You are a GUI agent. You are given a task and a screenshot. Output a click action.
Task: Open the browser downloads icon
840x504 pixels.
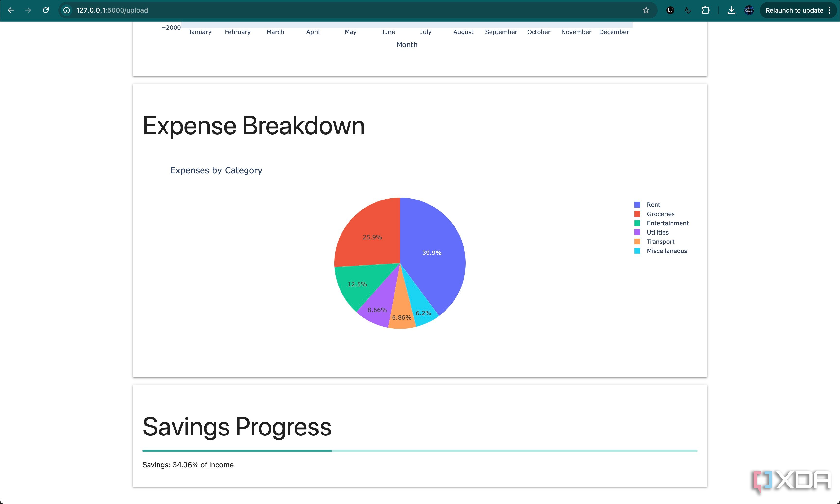coord(731,10)
